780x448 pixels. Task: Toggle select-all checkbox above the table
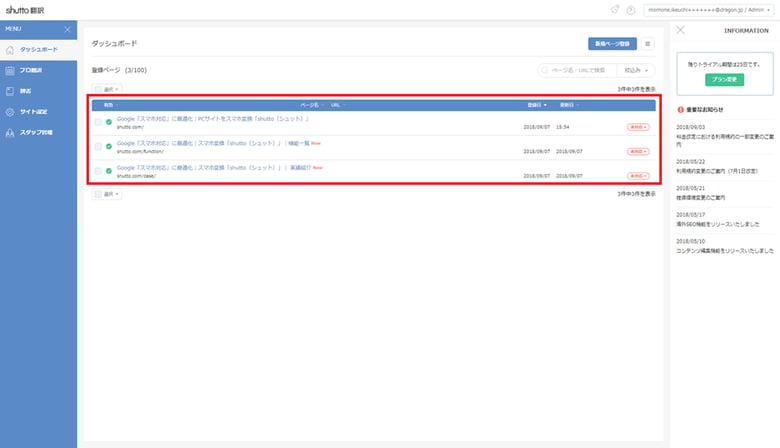click(x=98, y=90)
